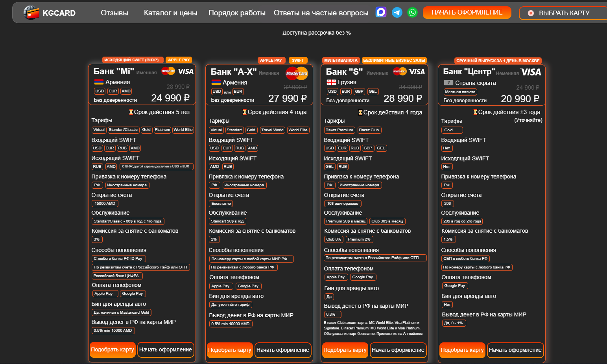Image resolution: width=607 pixels, height=364 pixels.
Task: Select the Platinum tariff tag
Action: point(162,130)
